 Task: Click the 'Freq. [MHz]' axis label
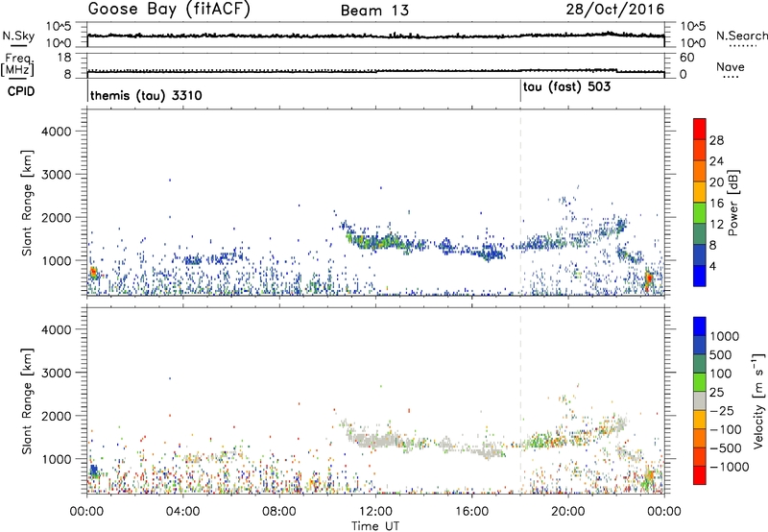tap(17, 66)
